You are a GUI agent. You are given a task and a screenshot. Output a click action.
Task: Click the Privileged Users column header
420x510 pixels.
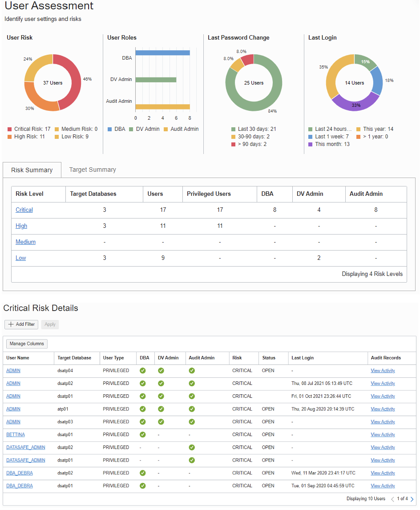(x=209, y=194)
